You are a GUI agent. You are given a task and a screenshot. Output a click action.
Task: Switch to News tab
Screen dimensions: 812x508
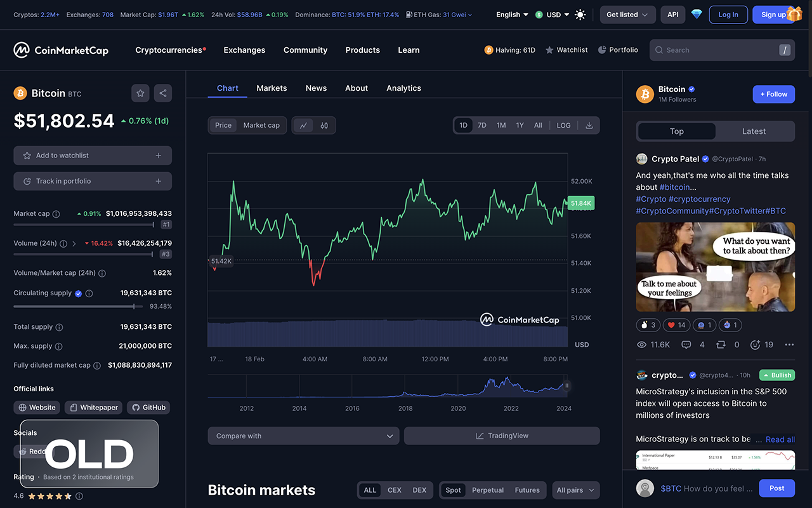click(x=316, y=88)
